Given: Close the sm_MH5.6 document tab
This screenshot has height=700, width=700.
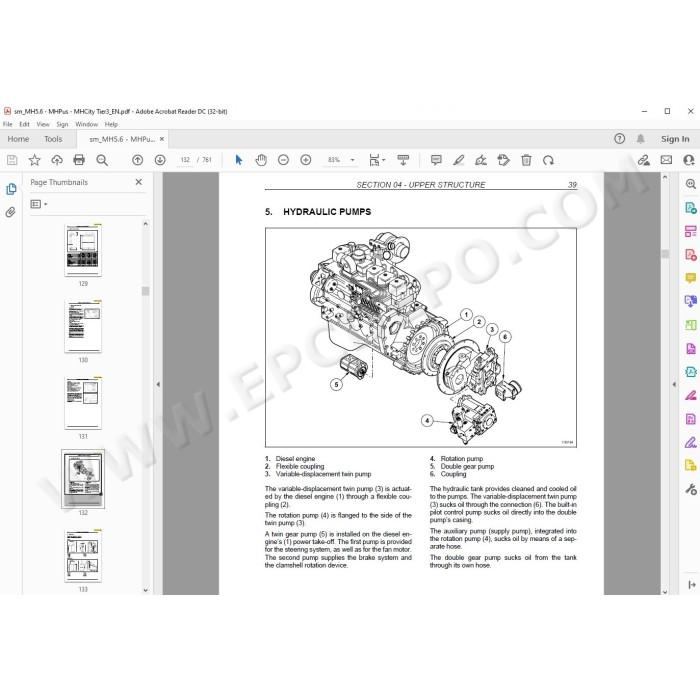Looking at the screenshot, I should [x=162, y=139].
